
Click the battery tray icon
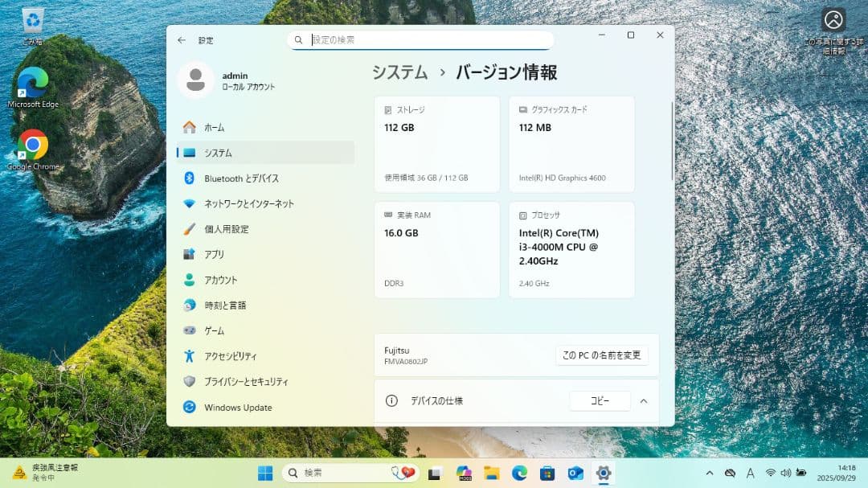pyautogui.click(x=801, y=473)
